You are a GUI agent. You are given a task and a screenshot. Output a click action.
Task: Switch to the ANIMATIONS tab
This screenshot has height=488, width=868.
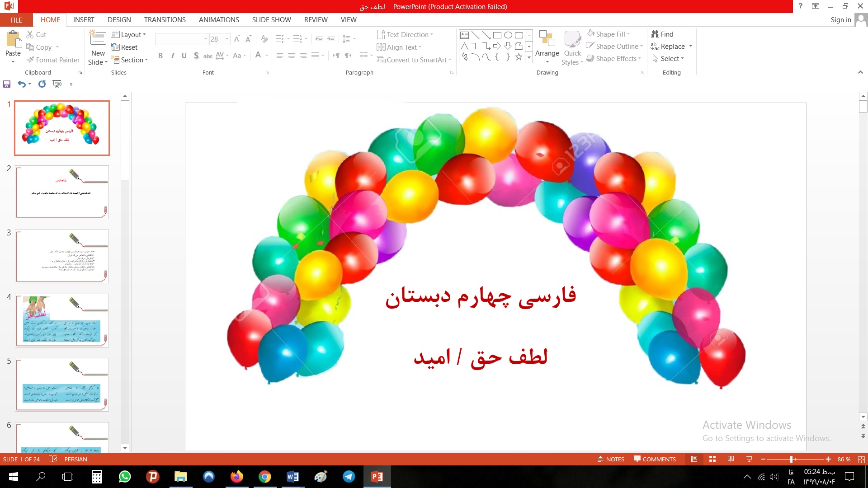[x=219, y=20]
